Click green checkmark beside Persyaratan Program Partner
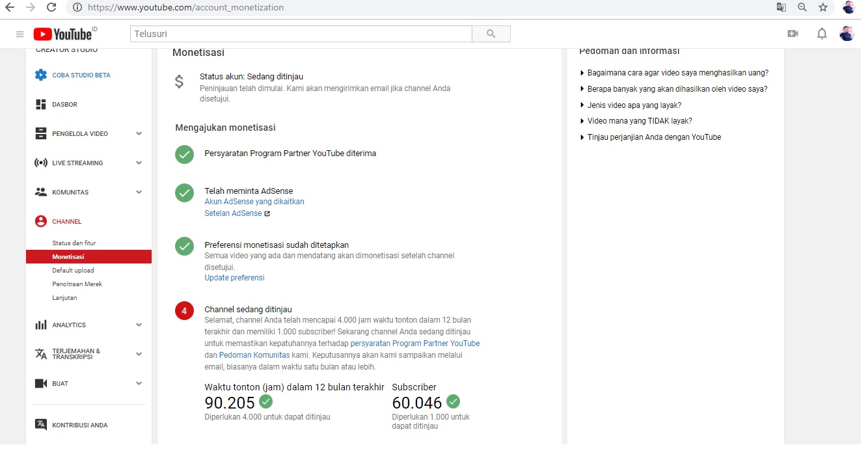Screen dimensions: 868x471 [185, 155]
